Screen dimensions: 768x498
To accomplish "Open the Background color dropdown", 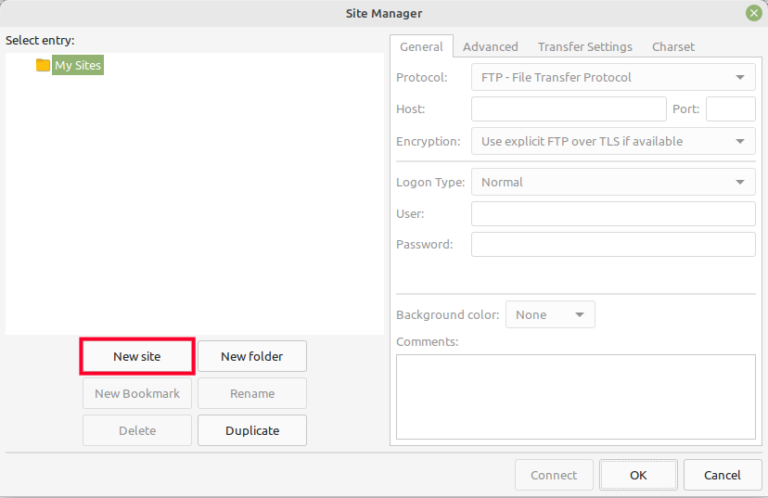I will click(x=550, y=314).
